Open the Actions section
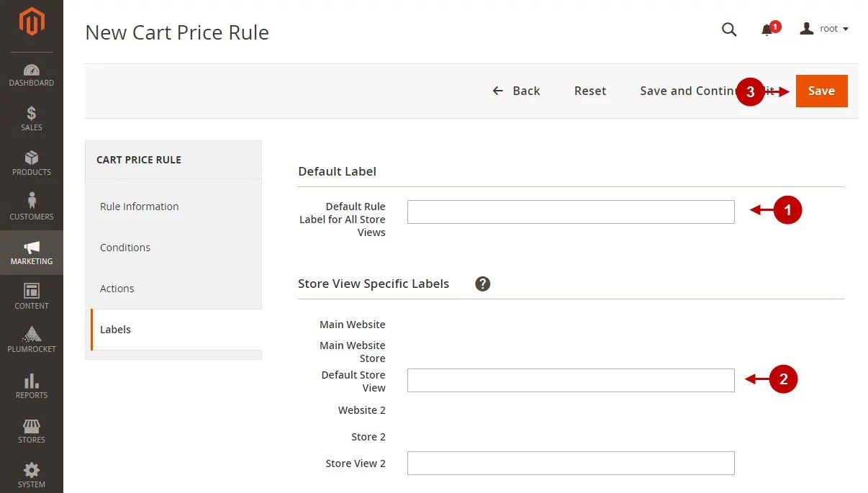 [x=117, y=288]
